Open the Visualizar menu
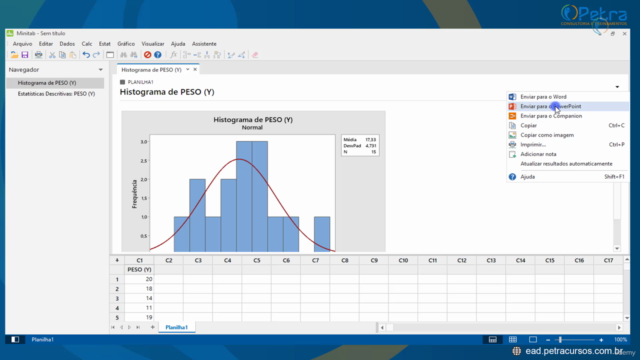640x360 pixels. [153, 44]
